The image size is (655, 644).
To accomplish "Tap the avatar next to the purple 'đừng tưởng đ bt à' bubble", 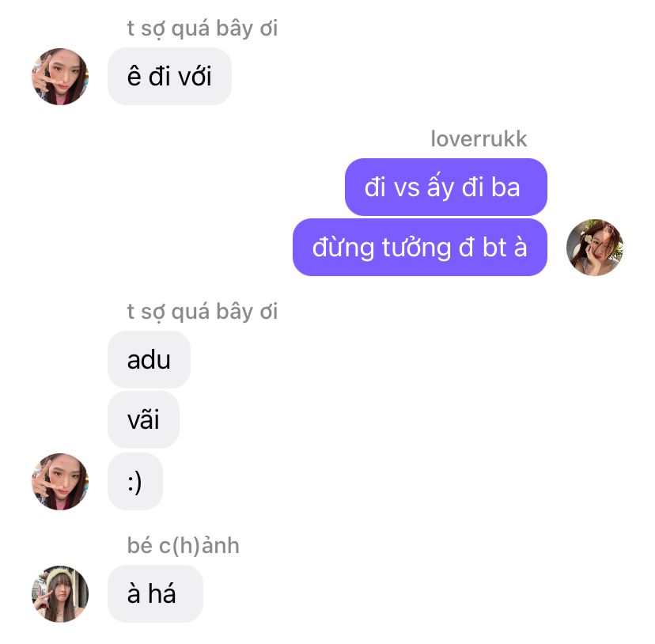I will click(x=594, y=248).
